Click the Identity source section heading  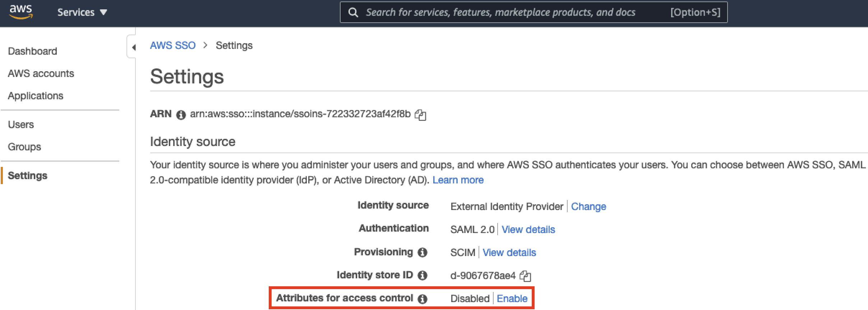click(x=193, y=142)
